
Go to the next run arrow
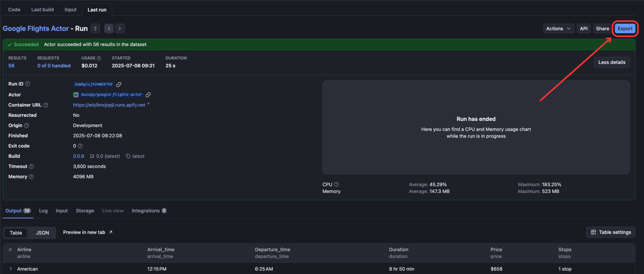(x=120, y=28)
